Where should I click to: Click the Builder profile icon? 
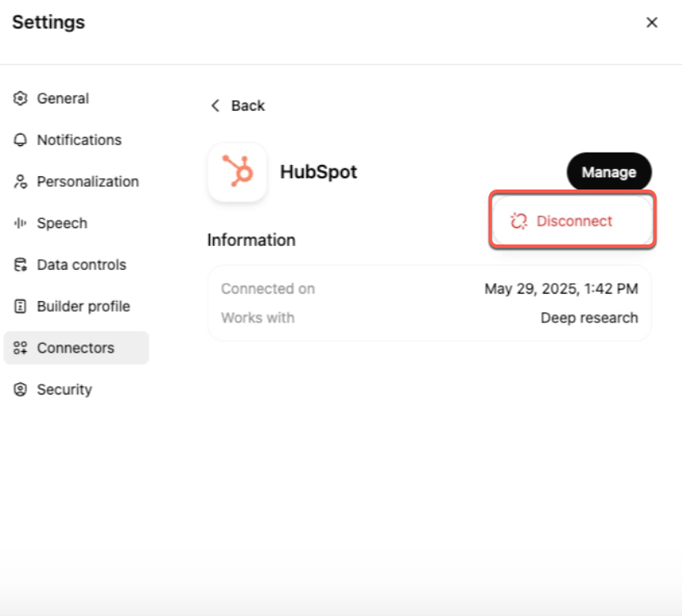coord(20,306)
